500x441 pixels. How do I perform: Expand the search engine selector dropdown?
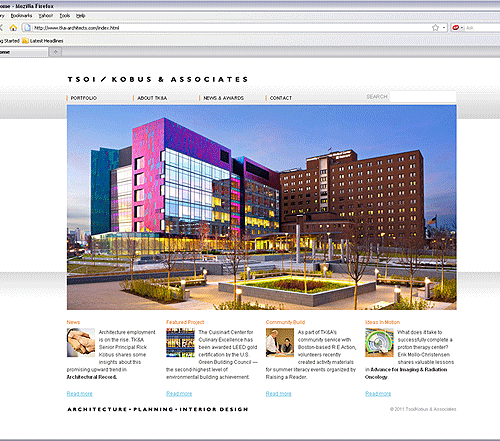coord(462,28)
